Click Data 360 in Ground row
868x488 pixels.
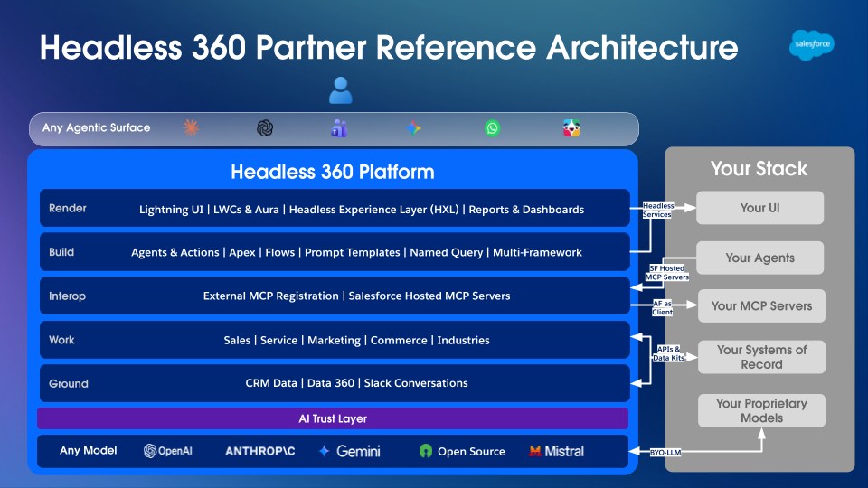click(x=331, y=383)
